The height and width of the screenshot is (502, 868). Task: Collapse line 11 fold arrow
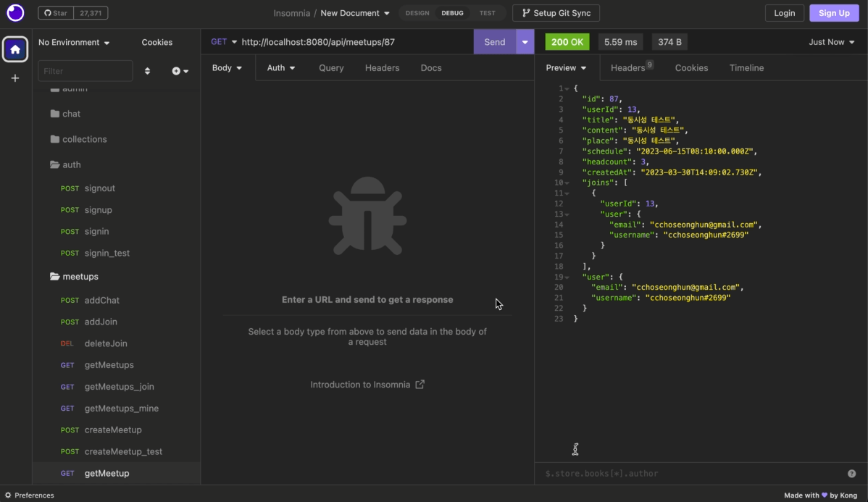(567, 193)
